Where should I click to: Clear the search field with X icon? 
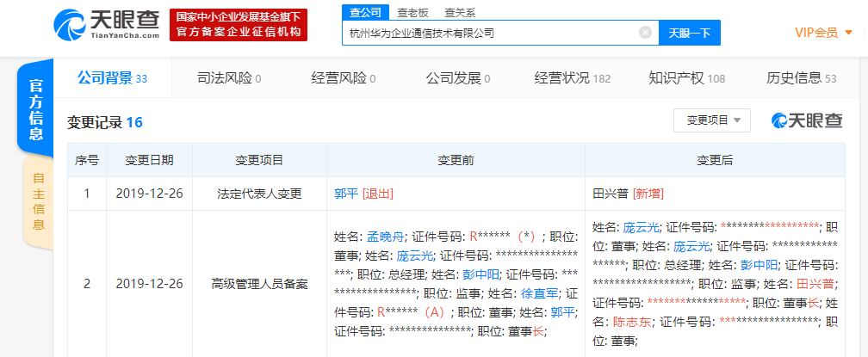(645, 33)
